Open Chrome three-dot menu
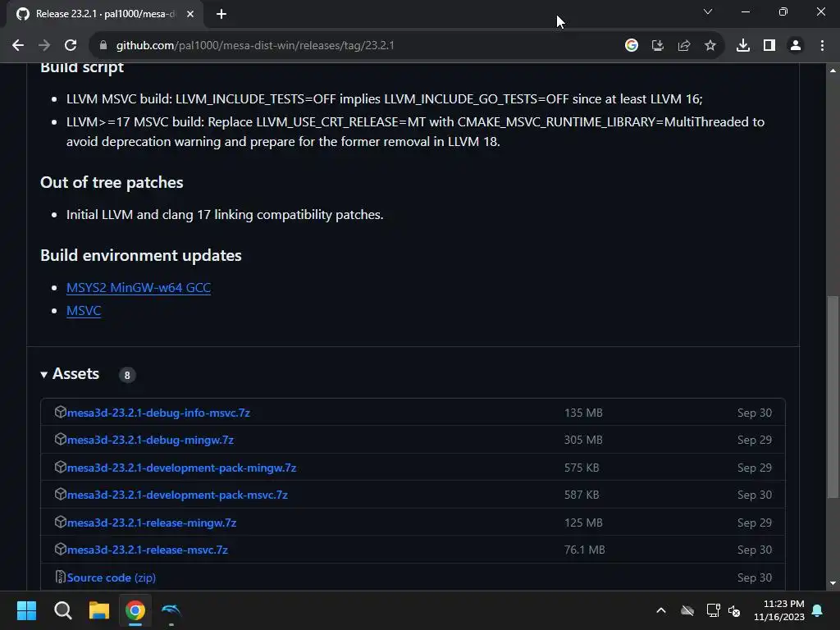This screenshot has width=840, height=630. pyautogui.click(x=822, y=46)
